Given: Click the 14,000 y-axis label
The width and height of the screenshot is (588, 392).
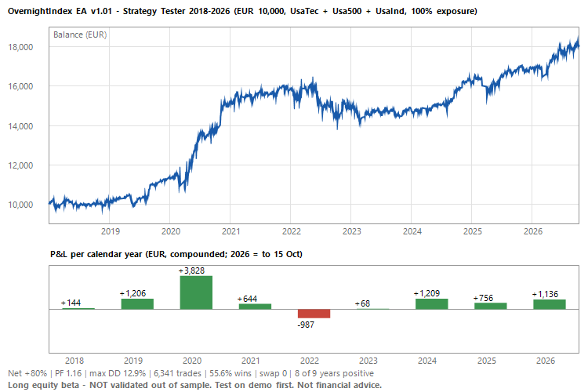Looking at the screenshot, I should [20, 126].
